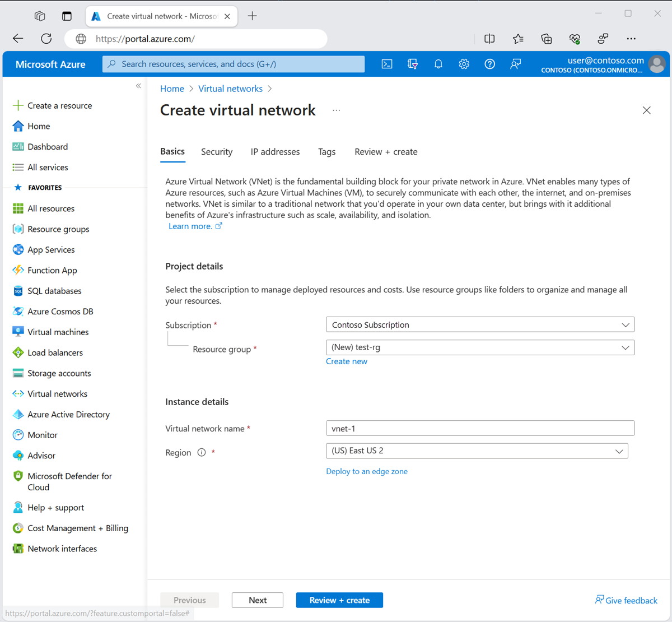Click the Review + create button
This screenshot has height=622, width=672.
coord(339,600)
